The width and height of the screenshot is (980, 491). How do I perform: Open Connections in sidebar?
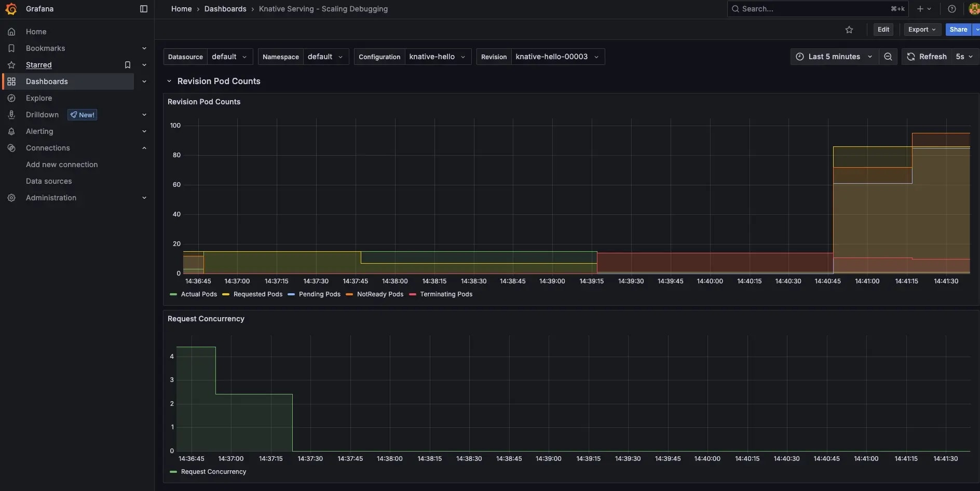(x=48, y=148)
